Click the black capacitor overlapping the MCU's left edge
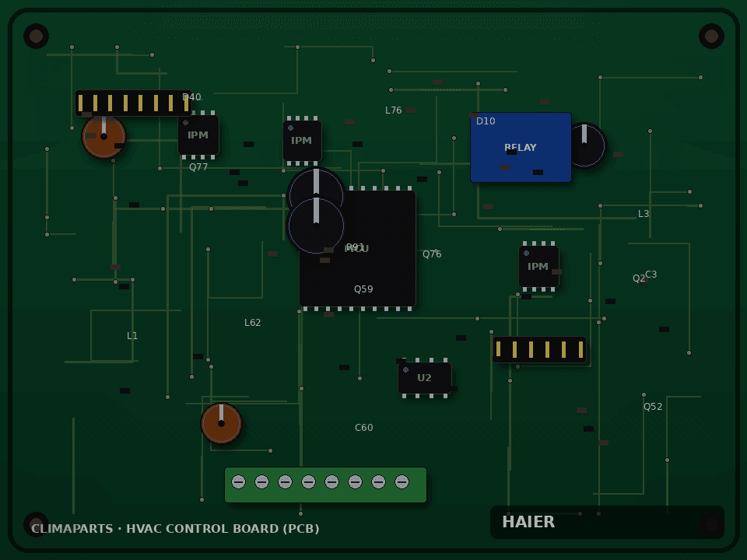The height and width of the screenshot is (560, 747). (x=316, y=225)
